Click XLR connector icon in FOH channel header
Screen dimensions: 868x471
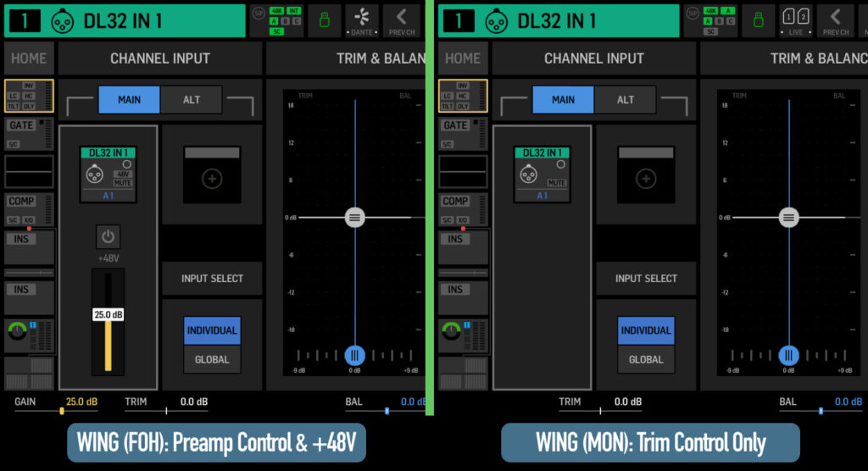tap(63, 21)
